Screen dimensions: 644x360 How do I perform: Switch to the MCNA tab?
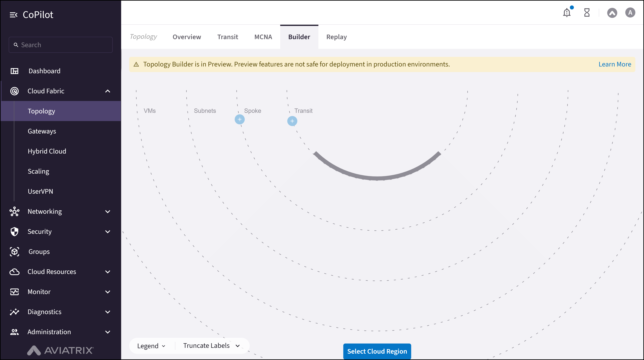(x=263, y=37)
